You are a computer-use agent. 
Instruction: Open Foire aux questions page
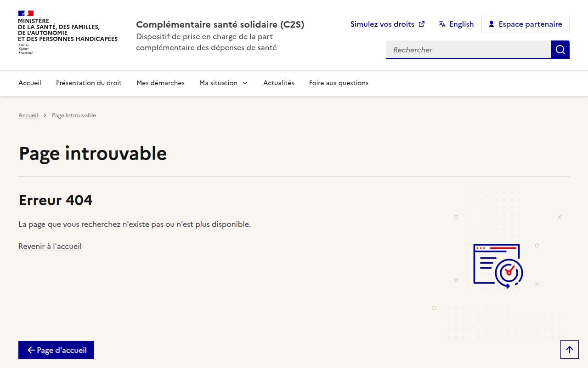[339, 83]
